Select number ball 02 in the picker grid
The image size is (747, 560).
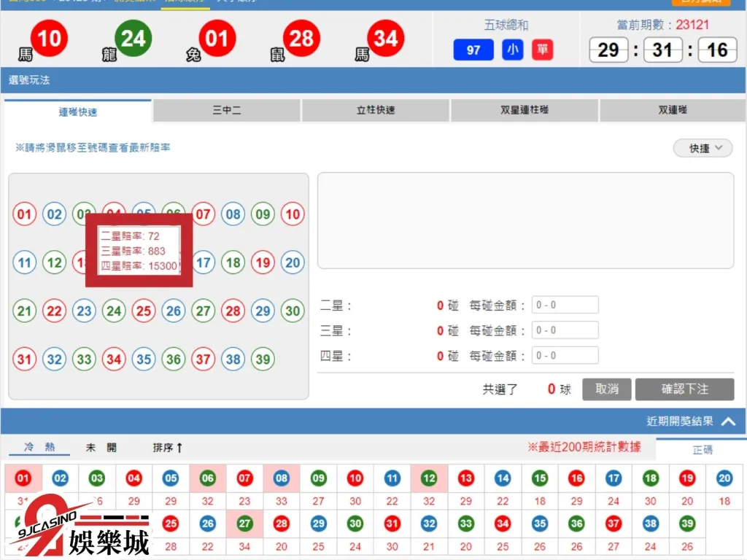[x=54, y=214]
